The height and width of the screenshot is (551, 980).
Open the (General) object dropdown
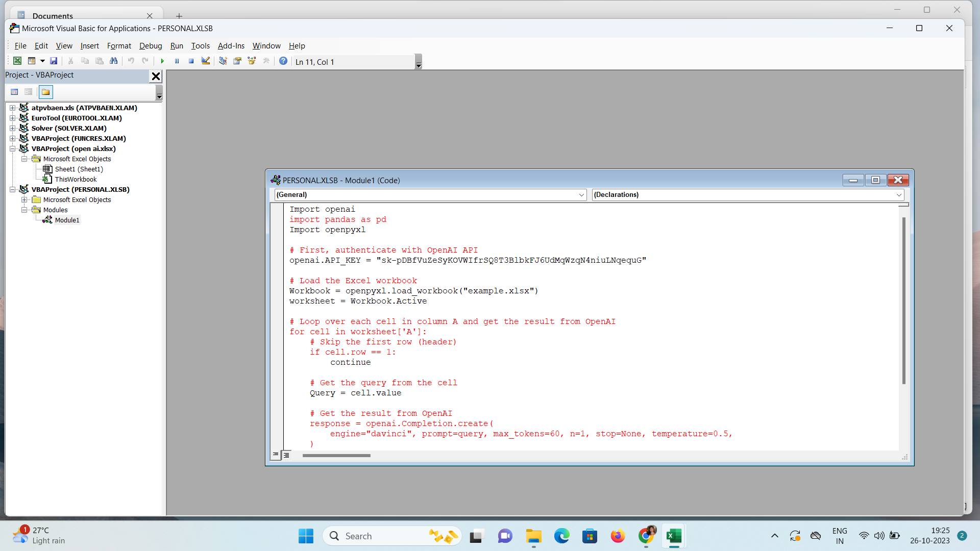[x=430, y=195]
